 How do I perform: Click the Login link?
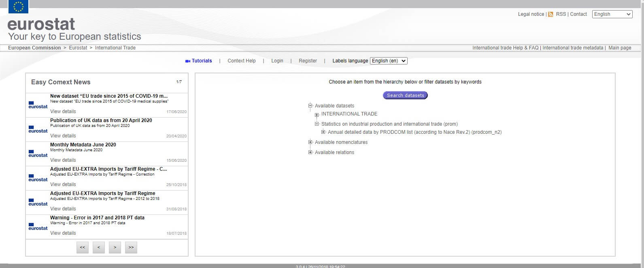[277, 61]
